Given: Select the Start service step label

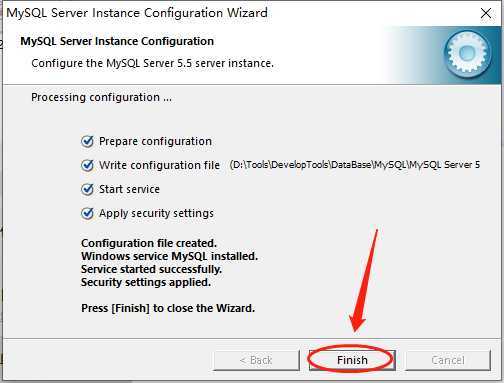Looking at the screenshot, I should coord(129,189).
